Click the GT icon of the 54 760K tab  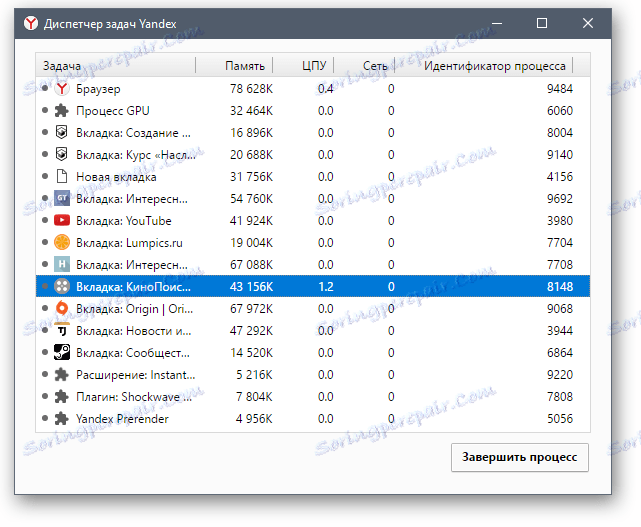(62, 199)
